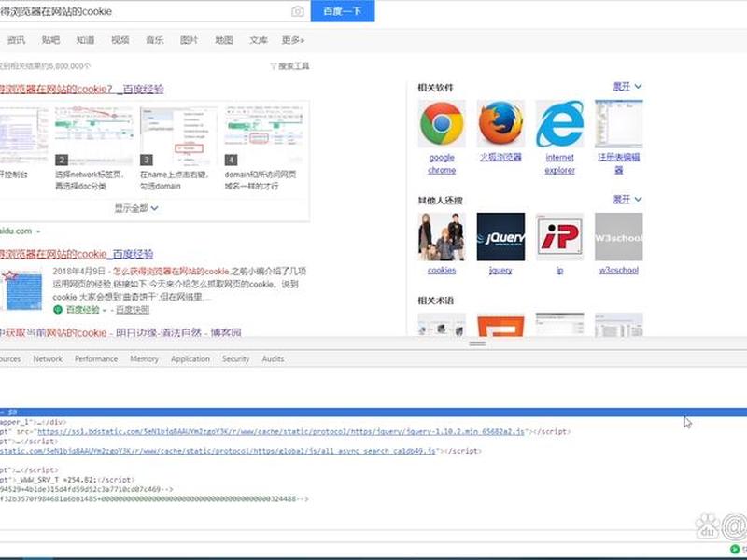747x560 pixels.
Task: Open second result cookie_百度经验 title link
Action: 77,254
